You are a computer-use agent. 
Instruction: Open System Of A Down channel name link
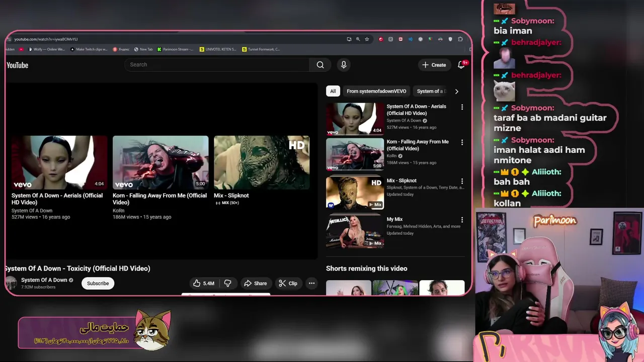tap(44, 280)
